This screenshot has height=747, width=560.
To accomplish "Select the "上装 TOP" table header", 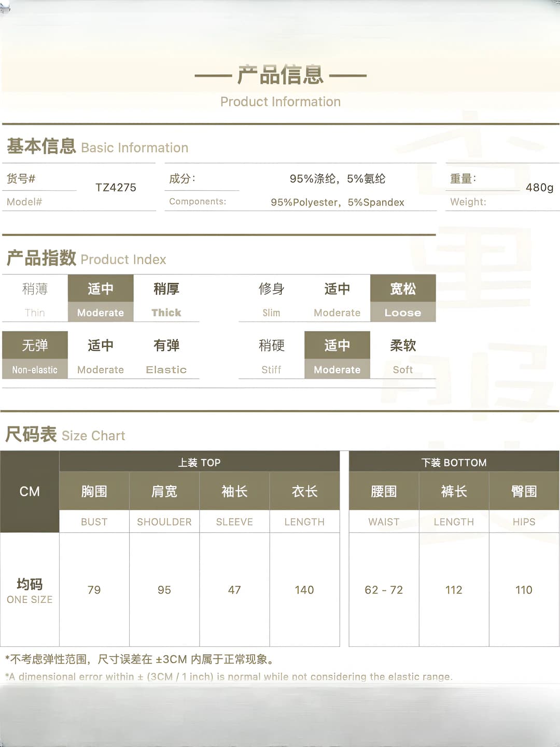I will point(200,462).
